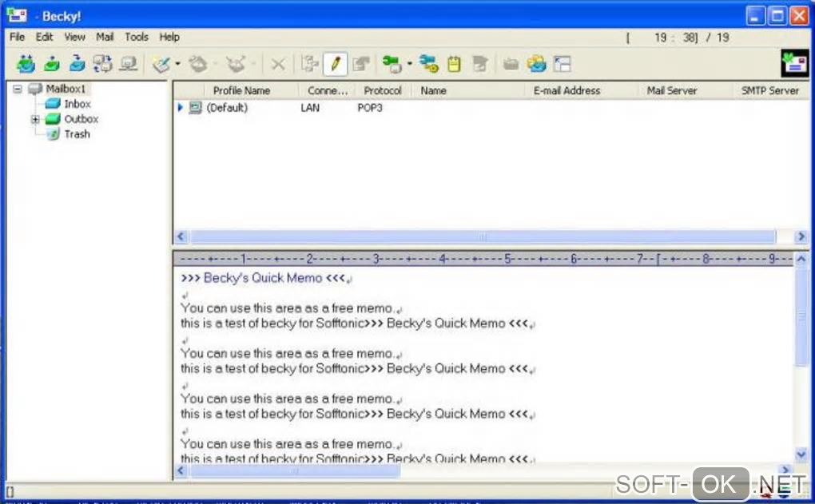
Task: Click the folder tree view icon
Action: [310, 65]
